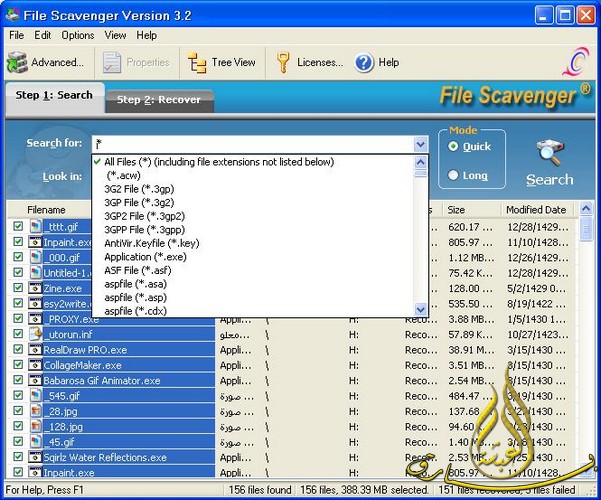Uncheck the _utorun.inf checkbox

(x=18, y=334)
